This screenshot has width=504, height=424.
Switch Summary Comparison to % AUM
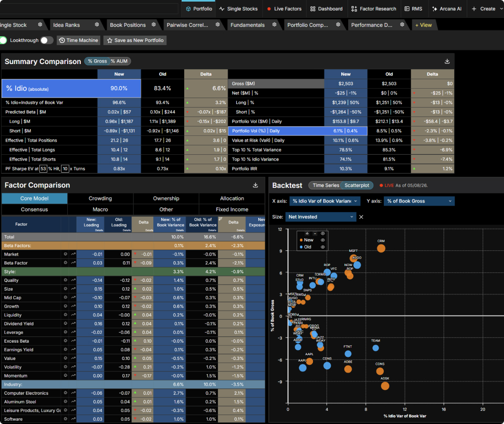tap(119, 61)
